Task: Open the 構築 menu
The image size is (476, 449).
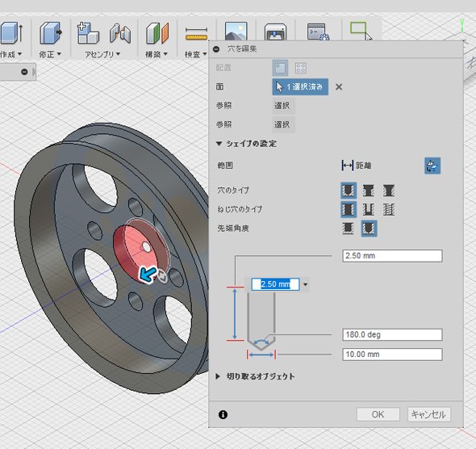Action: coord(157,54)
